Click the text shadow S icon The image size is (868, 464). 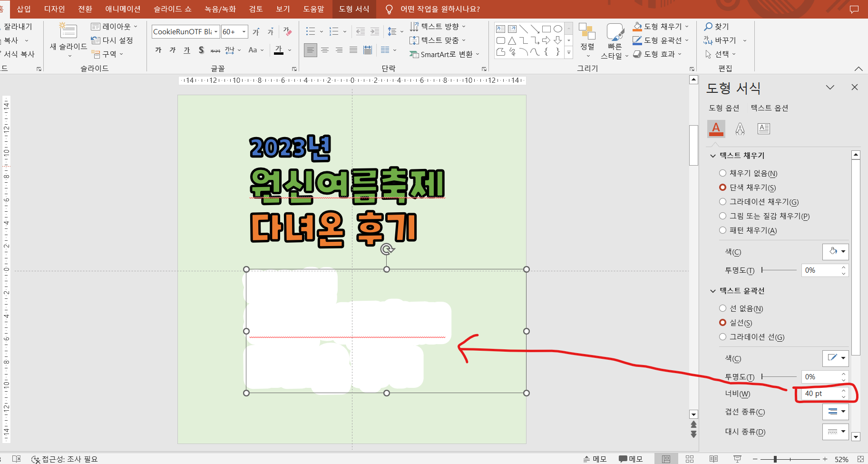coord(201,50)
